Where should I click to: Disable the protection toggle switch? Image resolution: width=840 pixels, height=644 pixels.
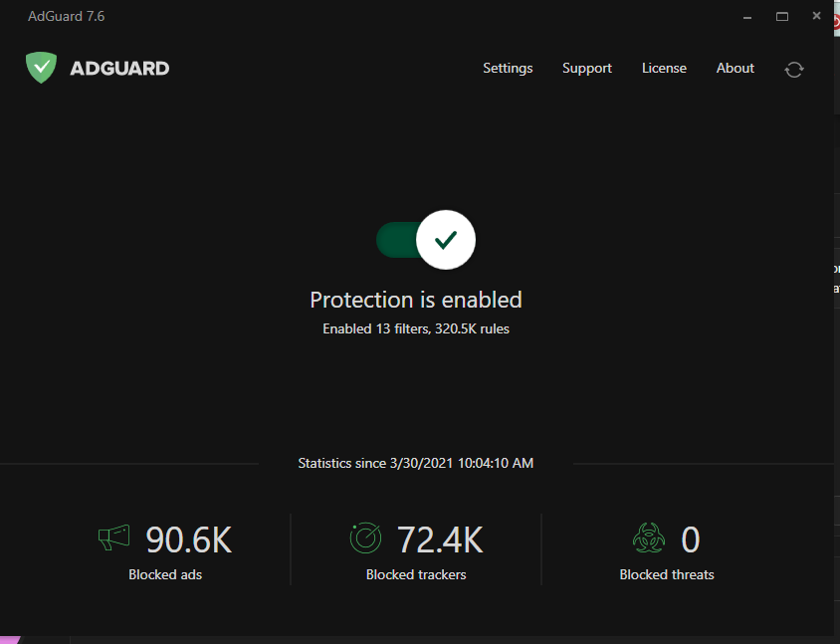pyautogui.click(x=426, y=240)
